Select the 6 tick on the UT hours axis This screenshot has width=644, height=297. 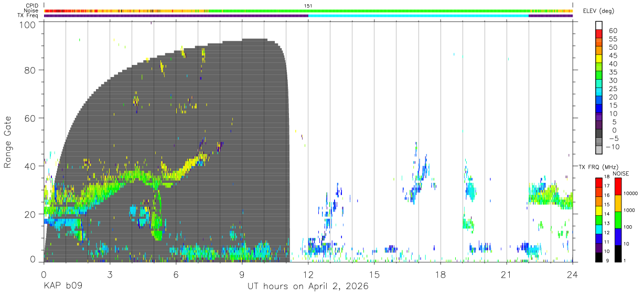click(x=176, y=274)
